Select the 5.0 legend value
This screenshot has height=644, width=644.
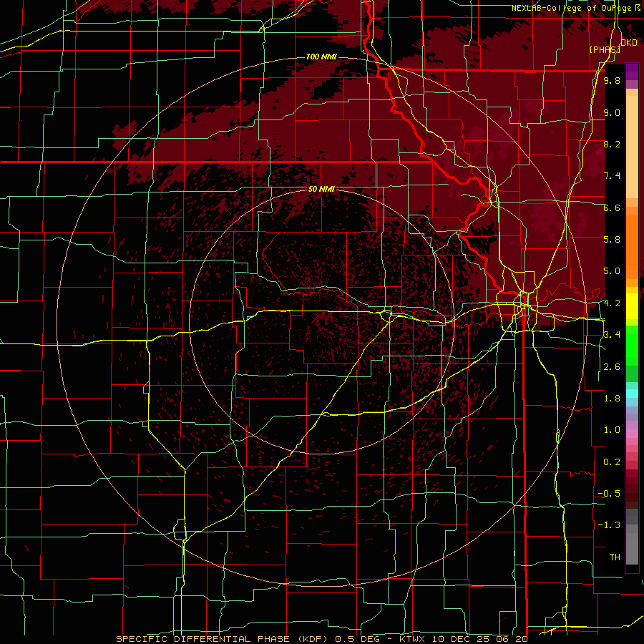pyautogui.click(x=612, y=271)
